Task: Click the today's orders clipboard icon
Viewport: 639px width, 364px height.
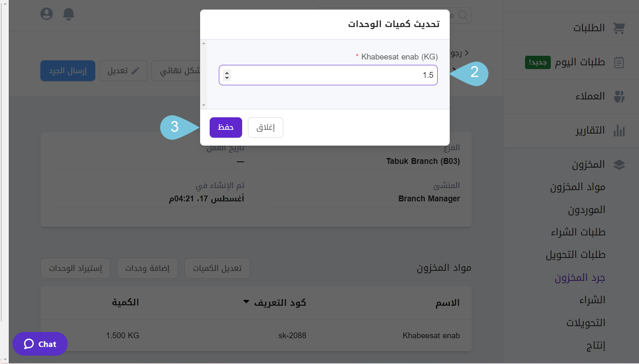Action: [619, 62]
